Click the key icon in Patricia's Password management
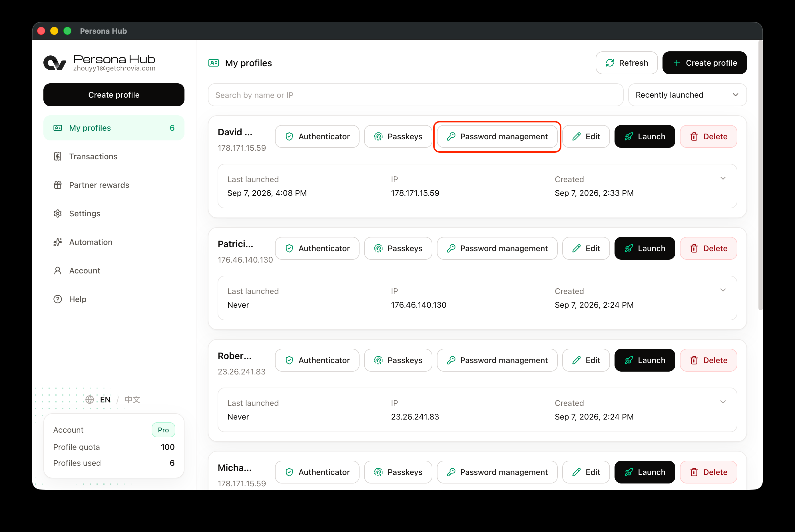 pyautogui.click(x=451, y=248)
